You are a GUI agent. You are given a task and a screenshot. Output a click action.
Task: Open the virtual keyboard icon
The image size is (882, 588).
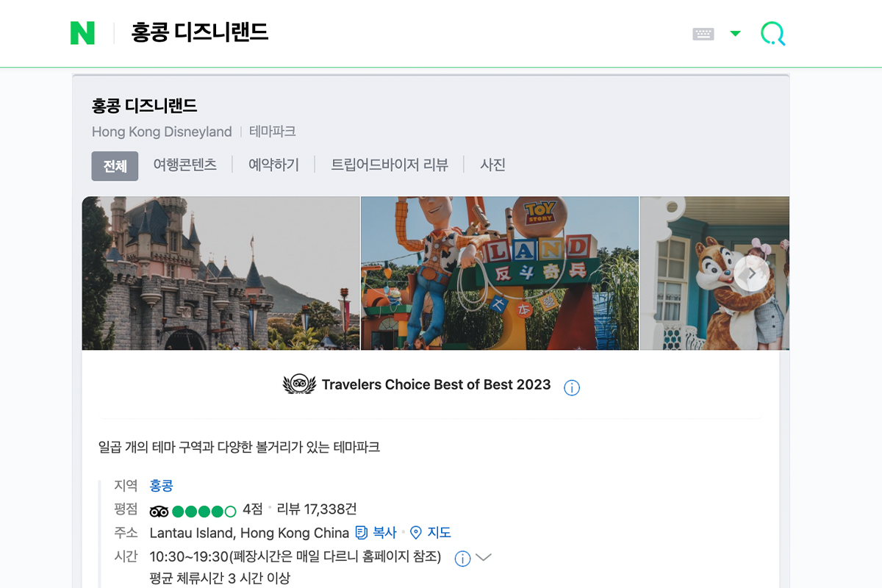[x=703, y=34]
